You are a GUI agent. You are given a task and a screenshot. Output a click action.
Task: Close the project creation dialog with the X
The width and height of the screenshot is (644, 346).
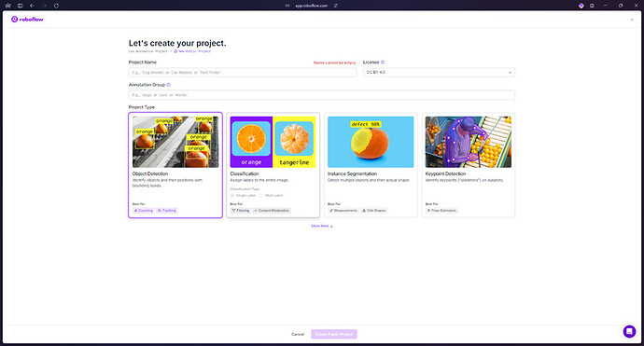(x=632, y=20)
